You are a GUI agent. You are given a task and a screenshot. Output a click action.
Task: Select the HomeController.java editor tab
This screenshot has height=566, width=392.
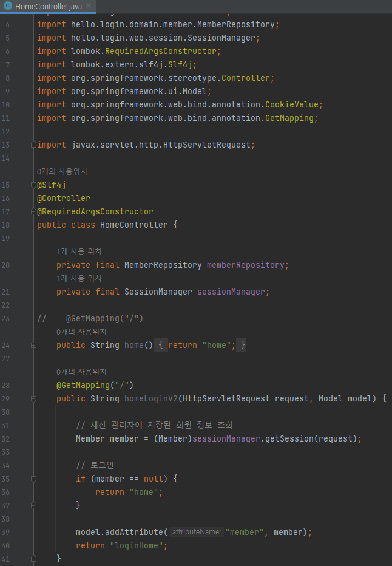pyautogui.click(x=47, y=6)
